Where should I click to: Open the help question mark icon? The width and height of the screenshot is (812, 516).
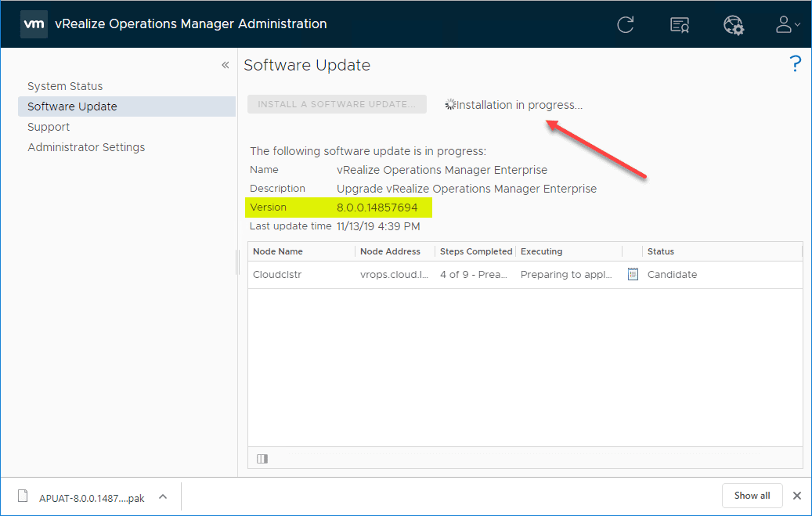[796, 64]
